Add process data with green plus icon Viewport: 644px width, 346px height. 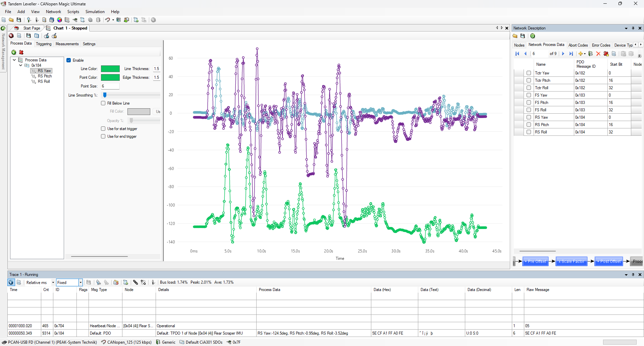(x=14, y=52)
